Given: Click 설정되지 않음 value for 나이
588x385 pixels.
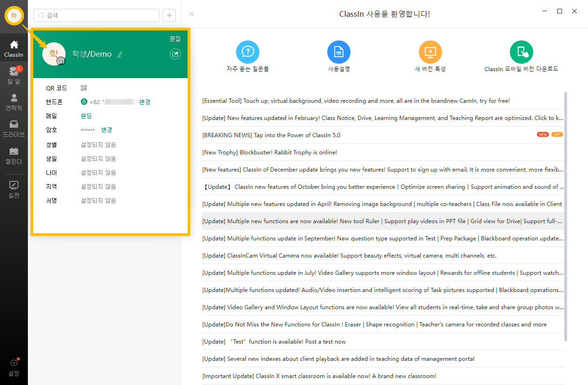Looking at the screenshot, I should pyautogui.click(x=99, y=173).
